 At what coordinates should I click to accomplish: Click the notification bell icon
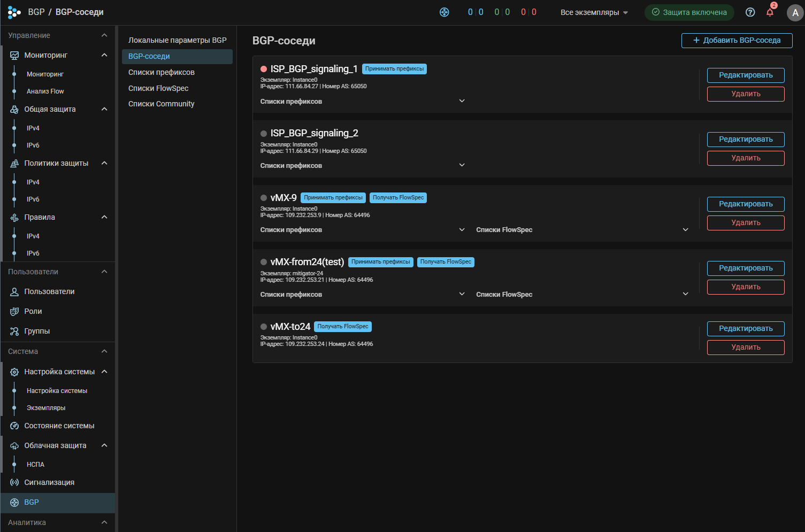pyautogui.click(x=770, y=12)
